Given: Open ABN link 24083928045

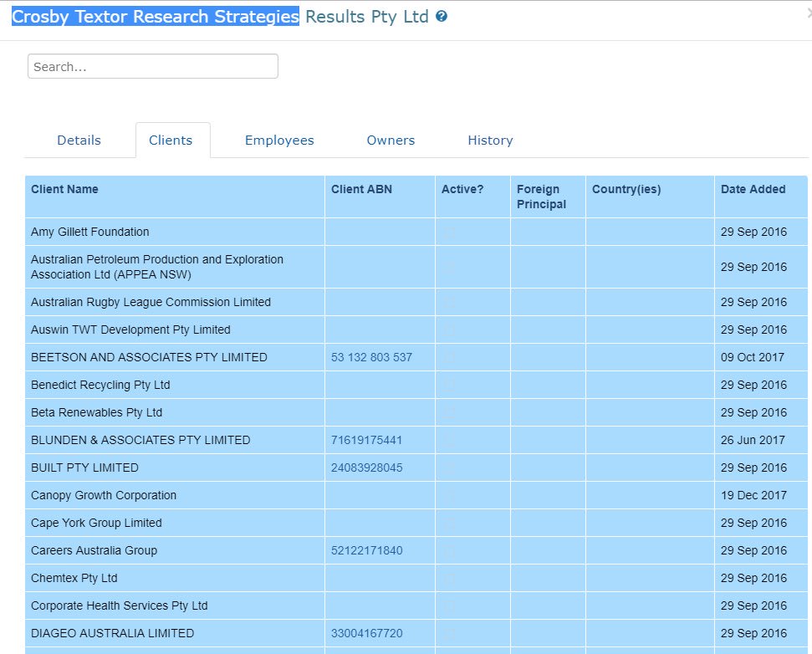Looking at the screenshot, I should (x=366, y=468).
